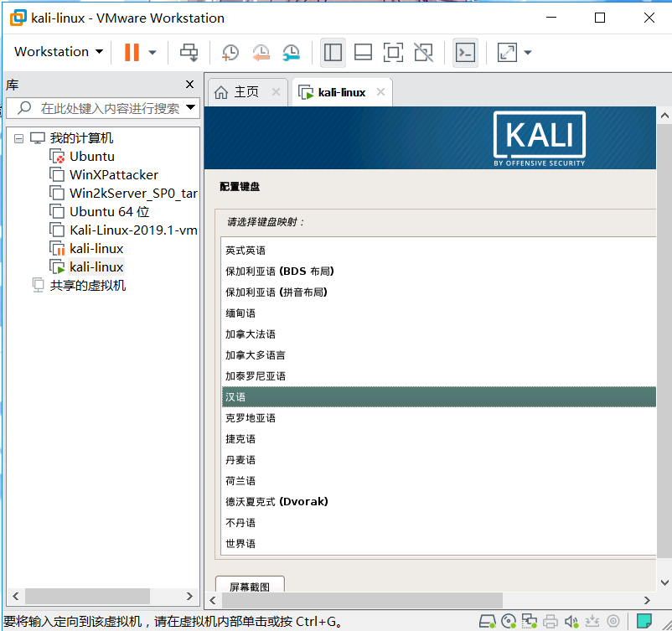672x631 pixels.
Task: Send Ctrl+Alt+Del to the VM
Action: pyautogui.click(x=189, y=52)
